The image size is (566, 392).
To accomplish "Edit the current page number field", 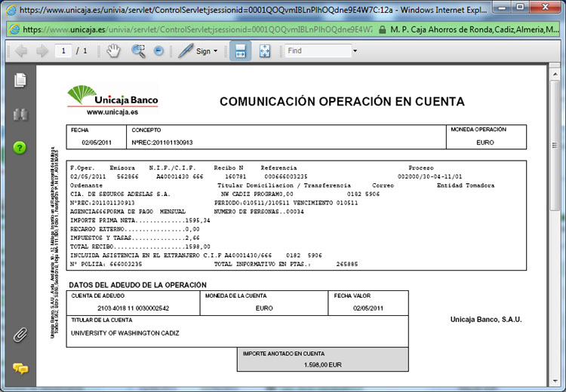I will pyautogui.click(x=63, y=51).
